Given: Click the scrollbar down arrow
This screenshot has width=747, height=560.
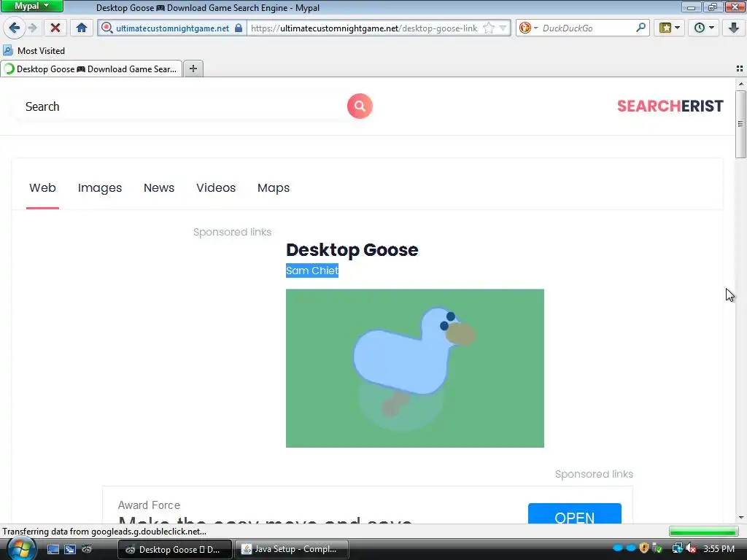Looking at the screenshot, I should point(740,518).
